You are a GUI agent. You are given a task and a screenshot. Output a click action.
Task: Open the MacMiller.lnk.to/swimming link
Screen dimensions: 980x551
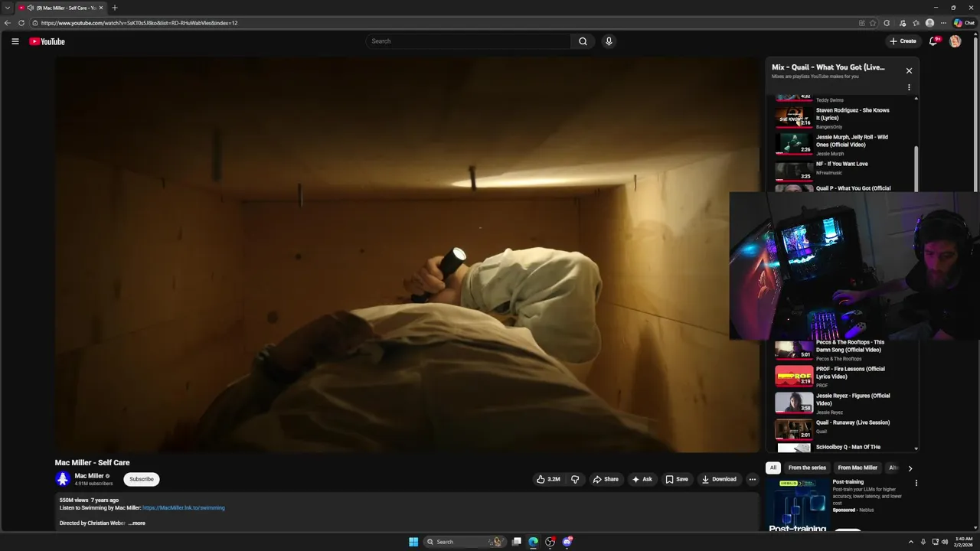[184, 507]
